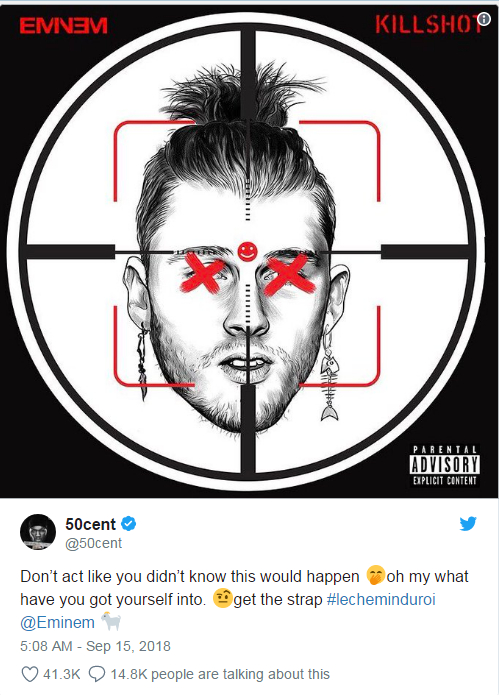Click the blue verified badge next to 50cent
The image size is (499, 695).
pyautogui.click(x=129, y=524)
